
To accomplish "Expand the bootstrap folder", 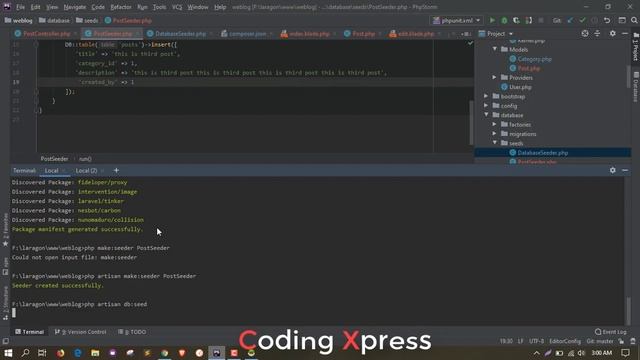I will pos(486,96).
